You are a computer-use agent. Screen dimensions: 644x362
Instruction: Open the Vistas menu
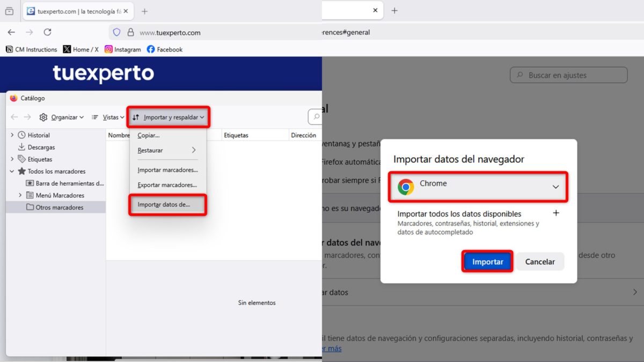click(x=107, y=117)
